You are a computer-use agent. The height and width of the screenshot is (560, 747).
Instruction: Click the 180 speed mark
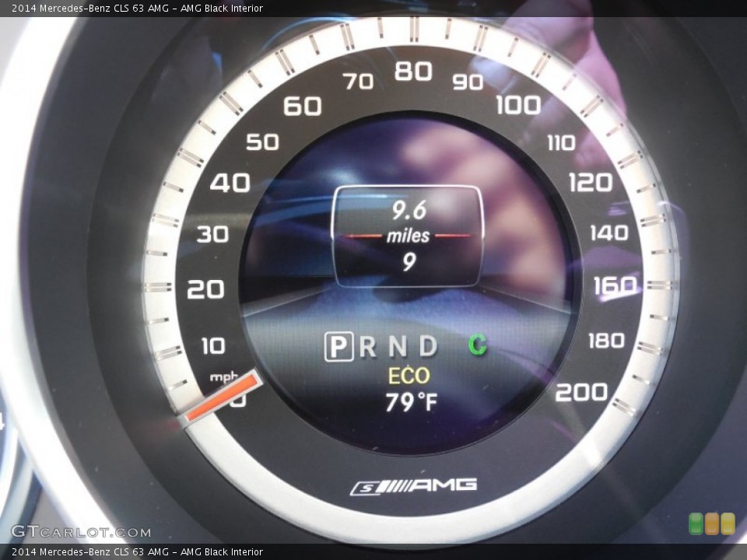(x=606, y=341)
